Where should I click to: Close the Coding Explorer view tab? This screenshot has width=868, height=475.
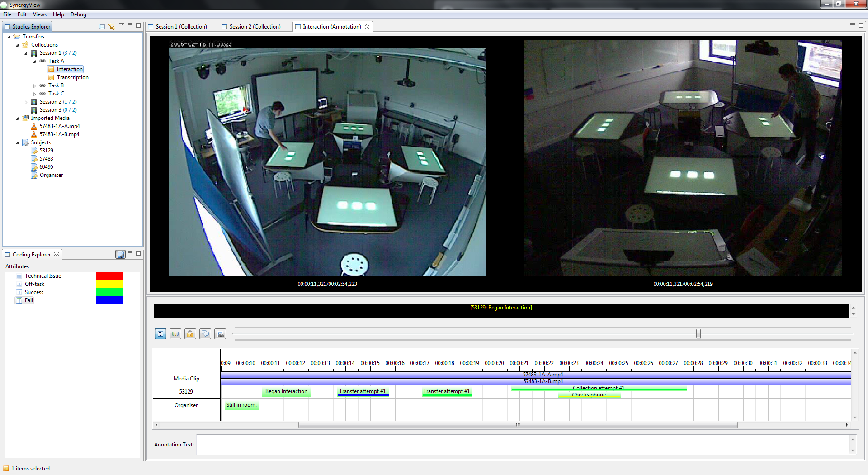pyautogui.click(x=57, y=254)
